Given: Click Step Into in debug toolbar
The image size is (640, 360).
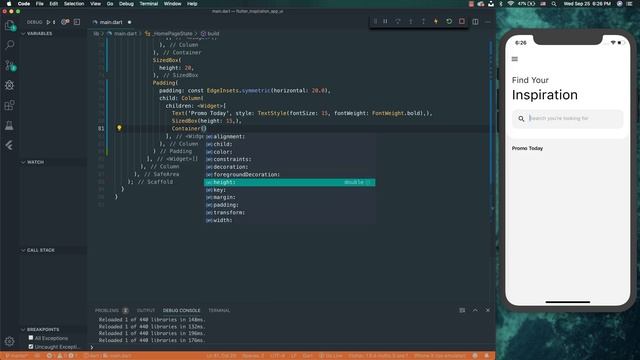Looking at the screenshot, I should point(411,21).
